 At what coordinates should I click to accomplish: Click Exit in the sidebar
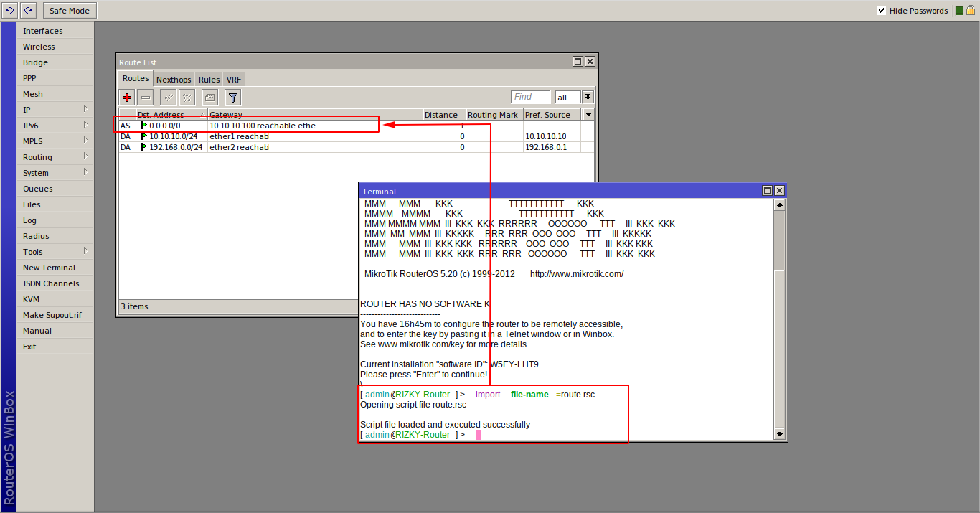[55, 347]
